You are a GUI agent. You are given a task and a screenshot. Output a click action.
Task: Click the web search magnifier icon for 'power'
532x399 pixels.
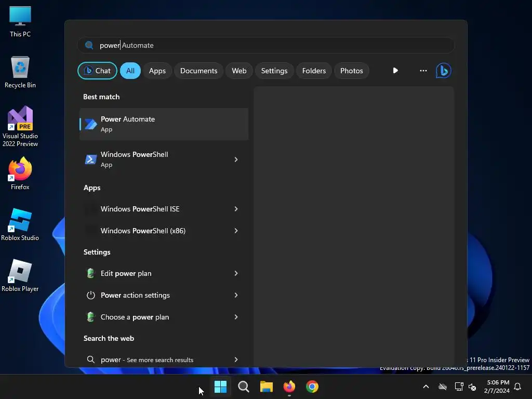click(90, 360)
